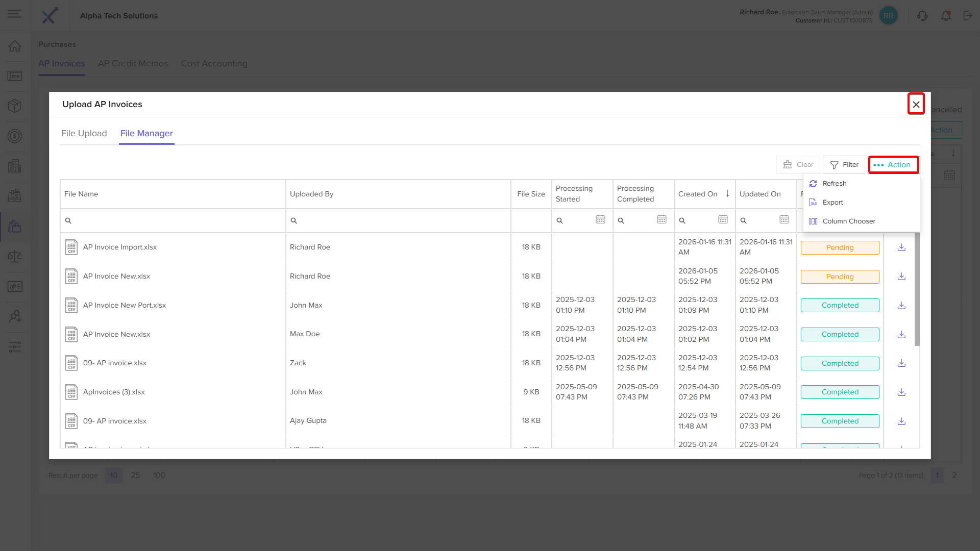Open Created On calendar date picker
Viewport: 980px width, 551px height.
723,219
